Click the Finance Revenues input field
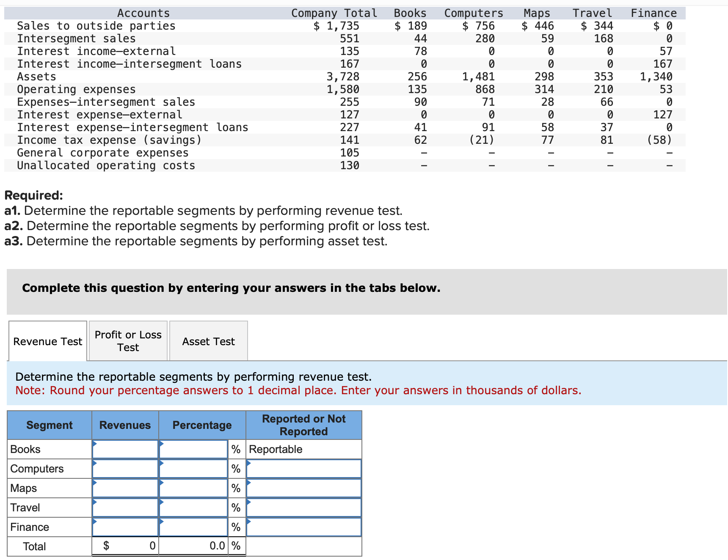The height and width of the screenshot is (560, 728). pos(125,527)
